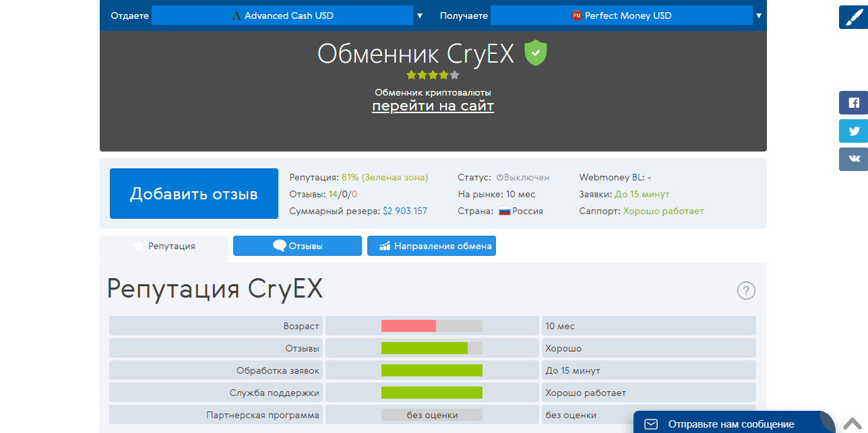Click the envelope icon in message widget
The image size is (868, 433).
(651, 424)
